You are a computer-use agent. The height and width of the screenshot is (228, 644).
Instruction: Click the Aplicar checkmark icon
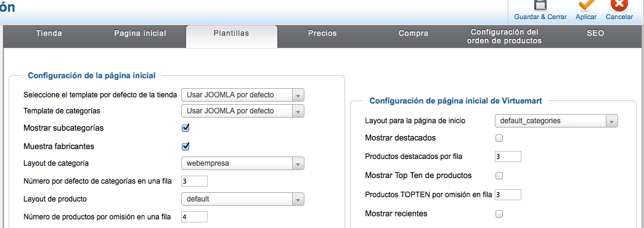(x=587, y=5)
